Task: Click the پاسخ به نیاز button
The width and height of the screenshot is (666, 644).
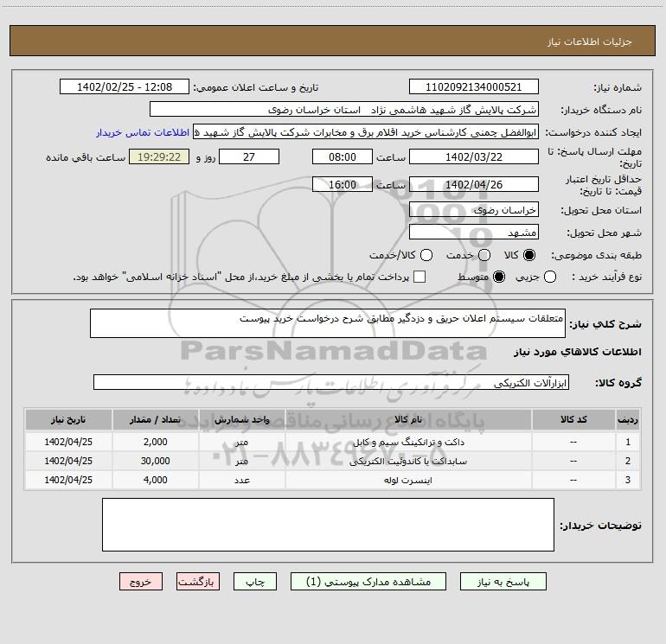Action: point(503,583)
